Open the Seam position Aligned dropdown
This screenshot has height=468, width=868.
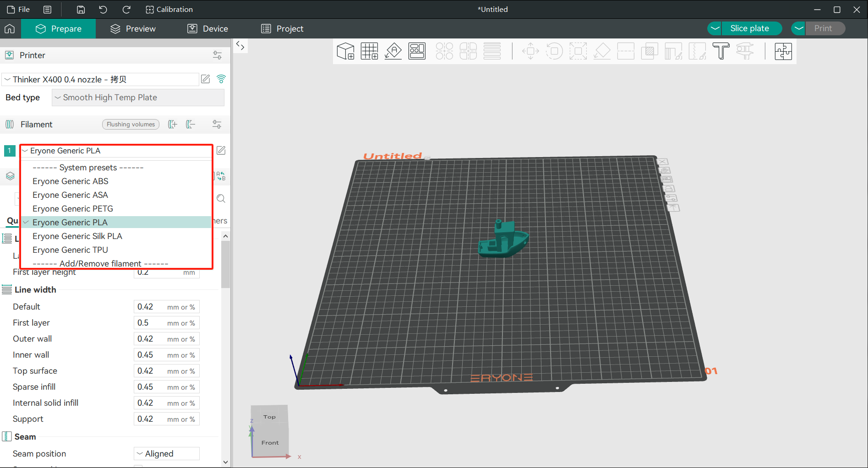click(x=167, y=454)
